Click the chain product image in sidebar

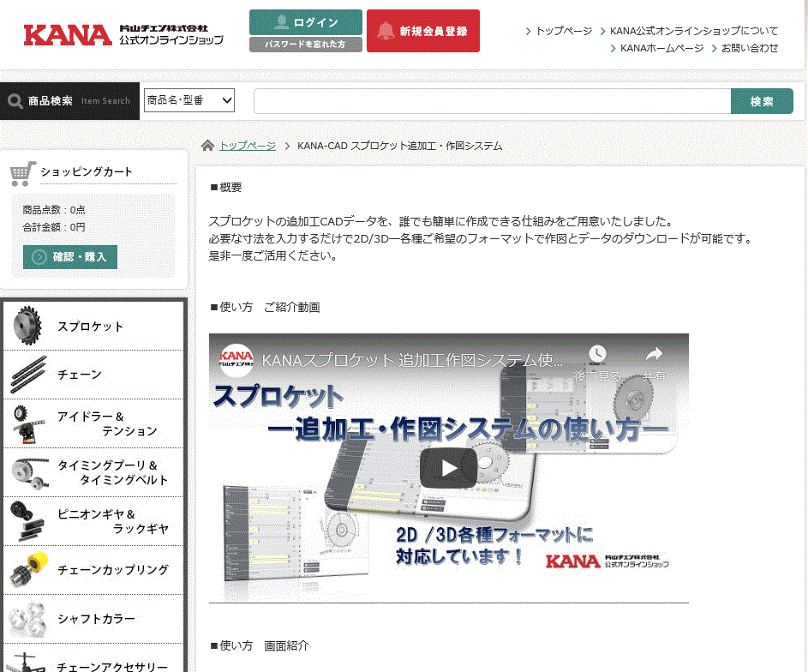[29, 374]
